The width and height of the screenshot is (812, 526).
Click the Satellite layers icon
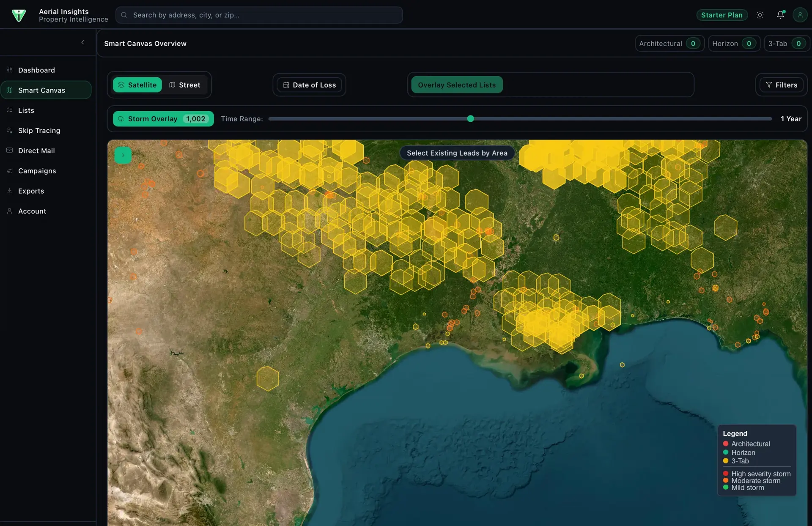[x=121, y=85]
